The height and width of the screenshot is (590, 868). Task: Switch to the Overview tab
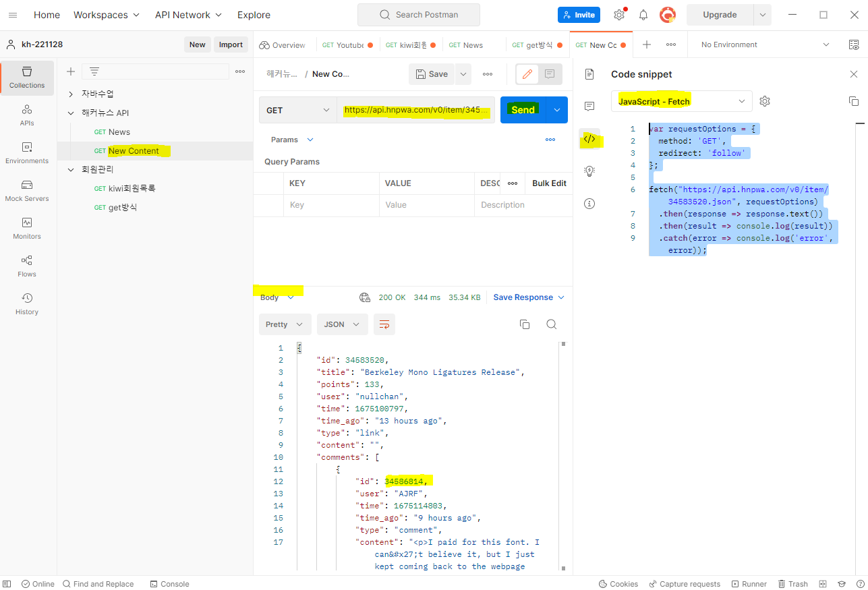[x=283, y=45]
